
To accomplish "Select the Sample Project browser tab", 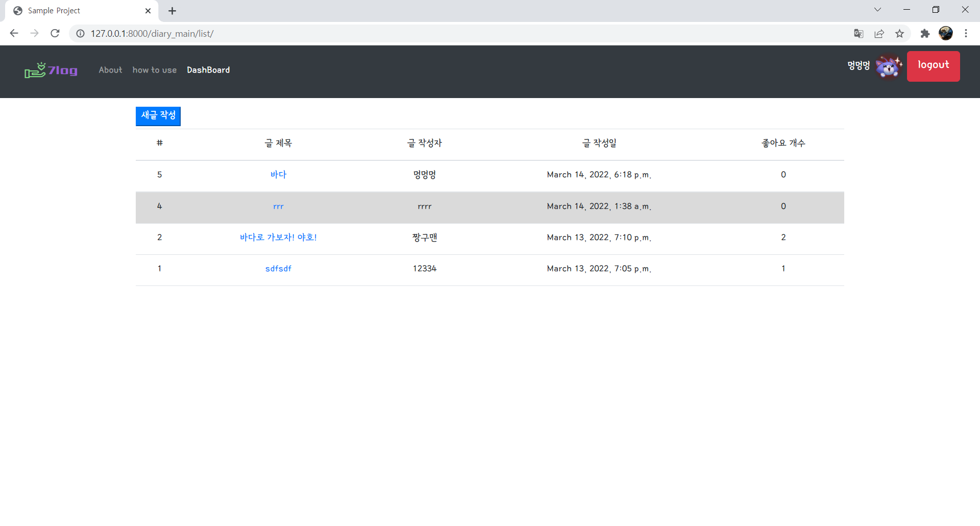I will (x=82, y=11).
